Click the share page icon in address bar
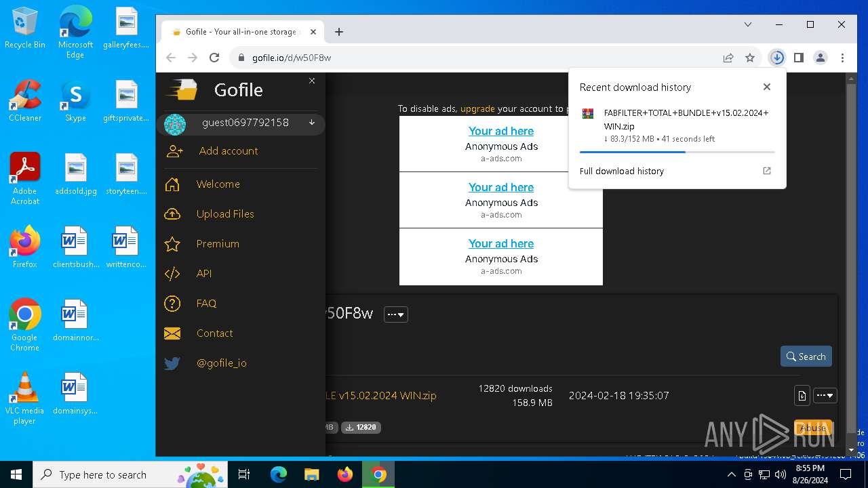 (x=728, y=58)
